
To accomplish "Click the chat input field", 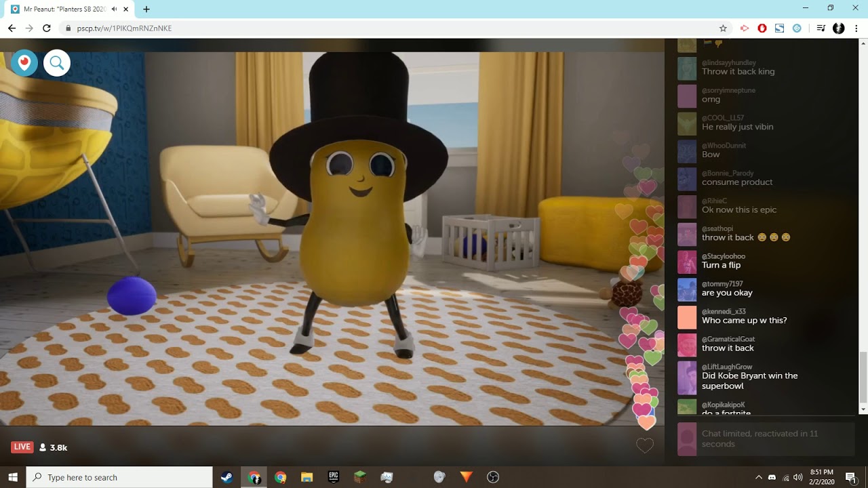I will (x=766, y=439).
